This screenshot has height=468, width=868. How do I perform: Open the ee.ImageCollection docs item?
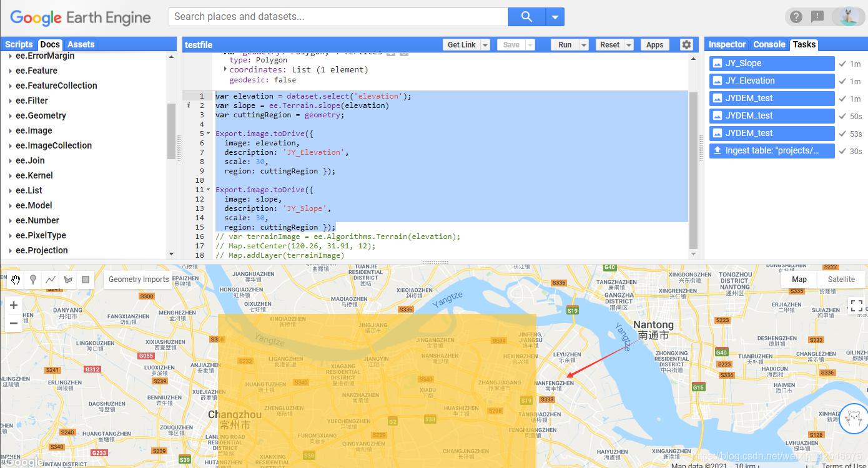[x=54, y=145]
